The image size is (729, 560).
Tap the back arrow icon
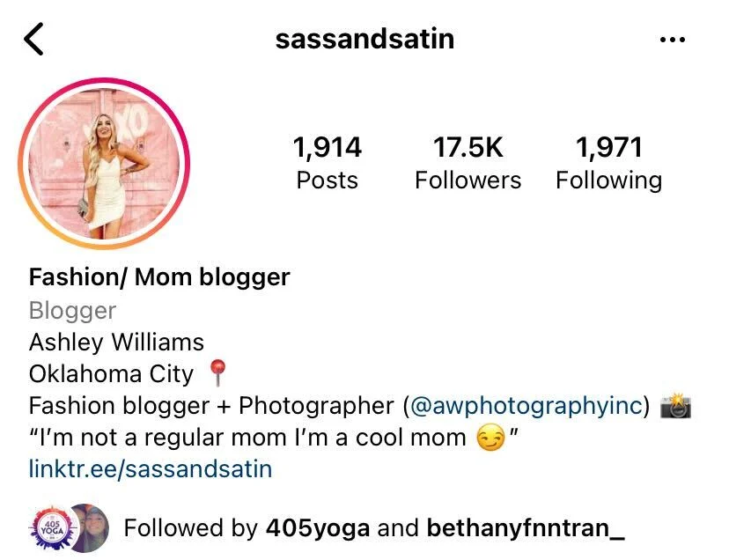pyautogui.click(x=33, y=39)
